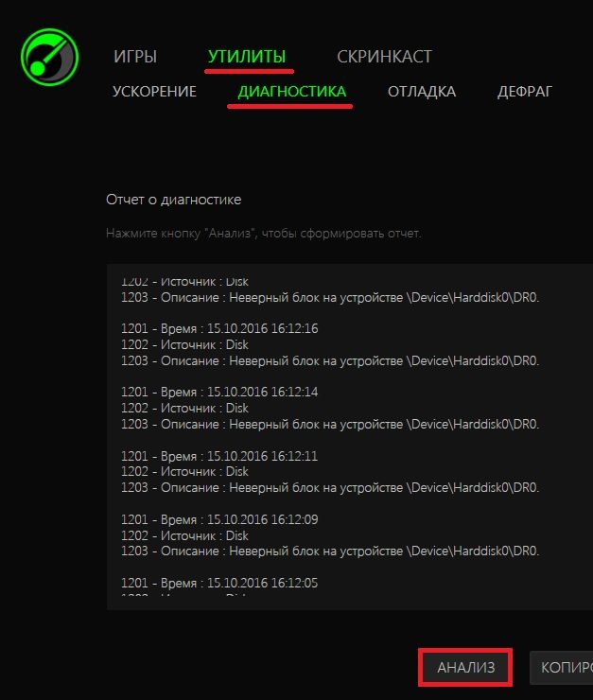The height and width of the screenshot is (700, 593).
Task: Open the СКРИНКАСТ tab
Action: pyautogui.click(x=384, y=57)
